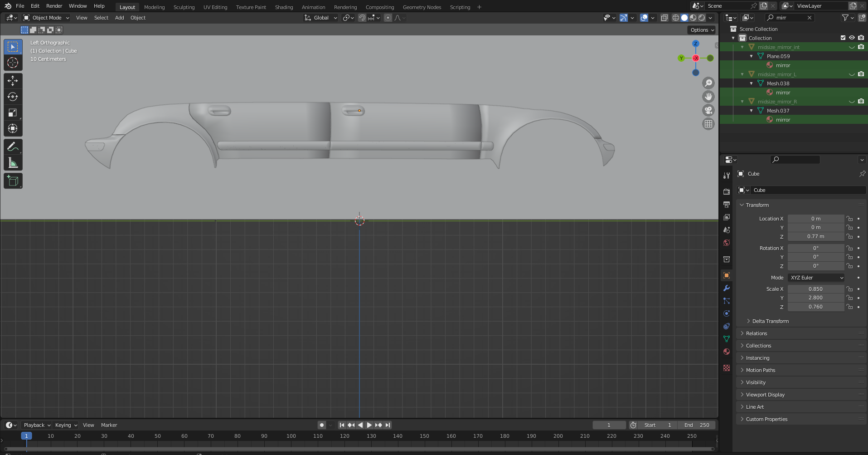Switch to the Shading workspace tab
Viewport: 868px width, 455px height.
point(284,7)
